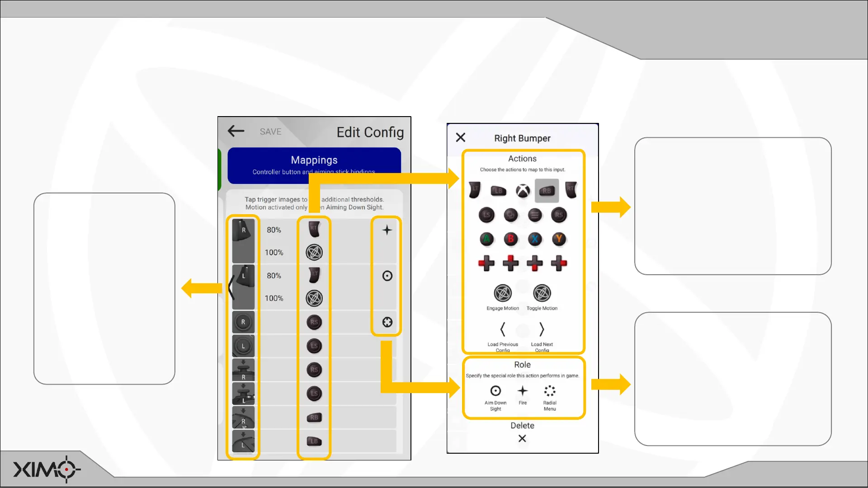Select the LT trigger action icon

point(474,190)
